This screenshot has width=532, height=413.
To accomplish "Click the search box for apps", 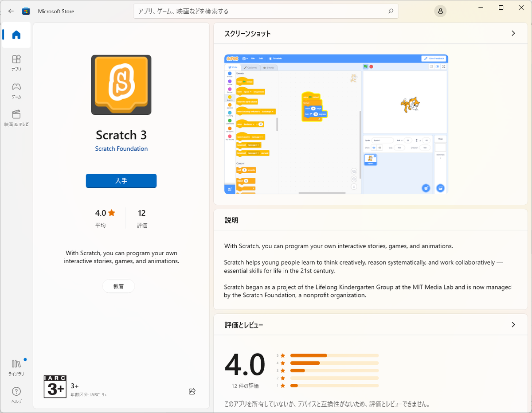I will (266, 11).
